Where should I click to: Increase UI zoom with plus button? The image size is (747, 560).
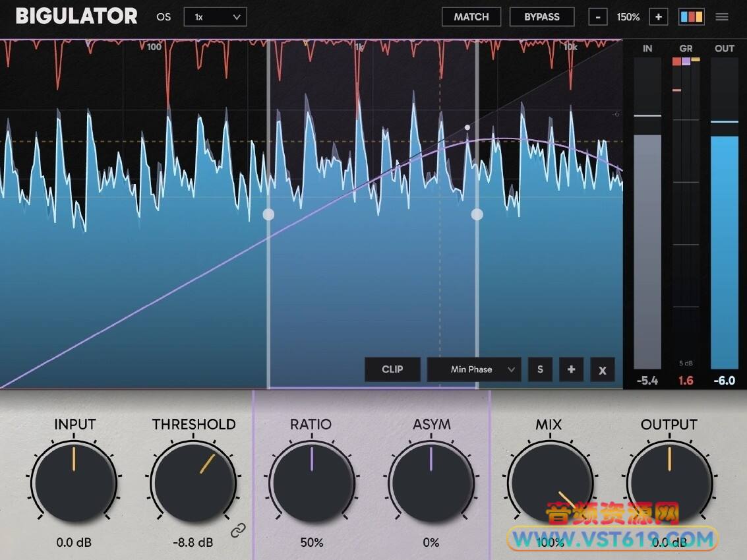pos(659,17)
